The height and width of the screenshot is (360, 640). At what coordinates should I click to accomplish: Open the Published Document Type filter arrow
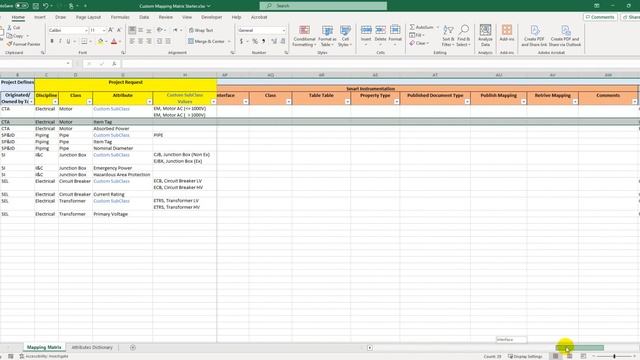[467, 102]
